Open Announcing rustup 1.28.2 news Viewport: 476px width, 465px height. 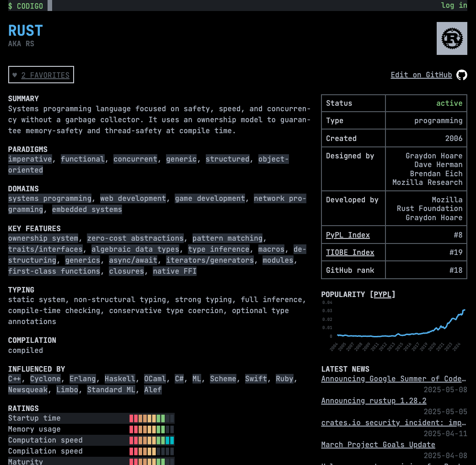374,400
